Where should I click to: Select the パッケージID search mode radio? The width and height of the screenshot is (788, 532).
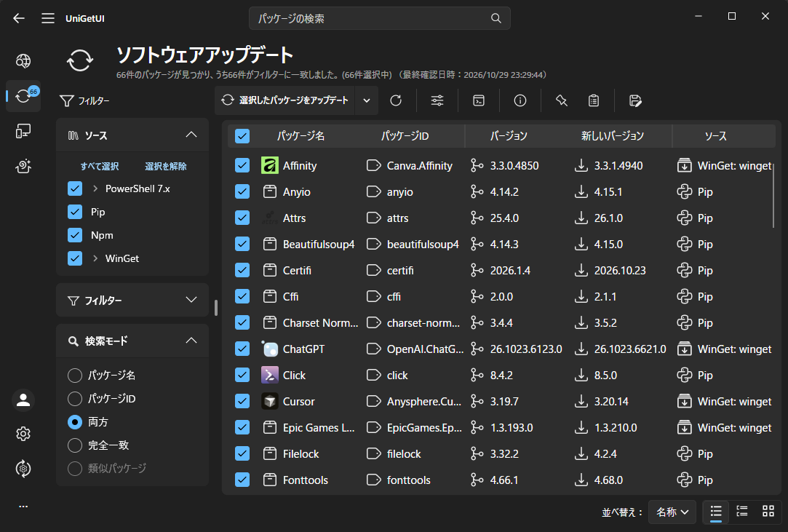point(75,399)
